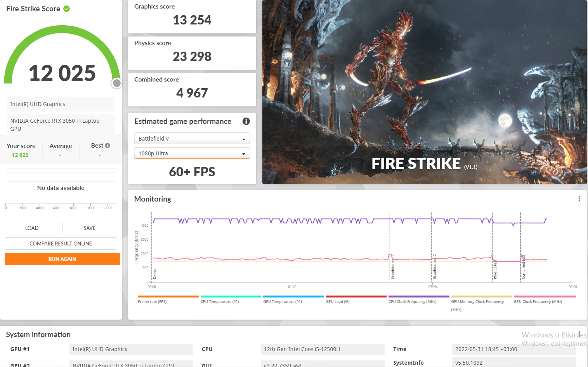Click the Fire Strike Score title
The width and height of the screenshot is (588, 367).
33,9
